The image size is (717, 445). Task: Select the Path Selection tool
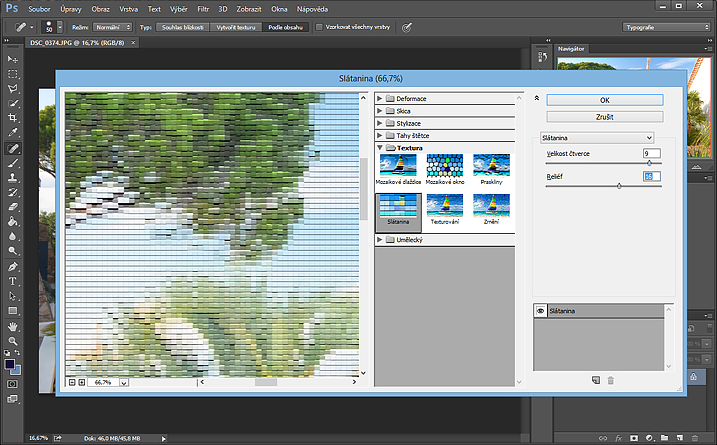[12, 296]
